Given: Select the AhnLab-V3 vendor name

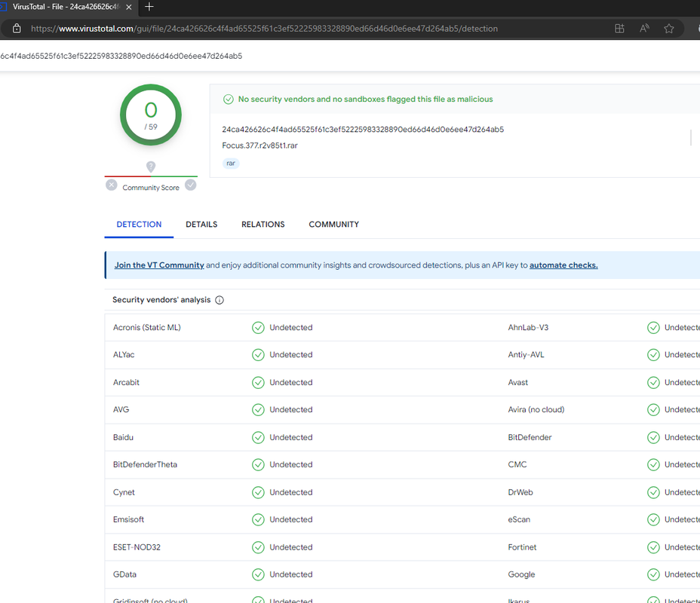Looking at the screenshot, I should [x=528, y=327].
